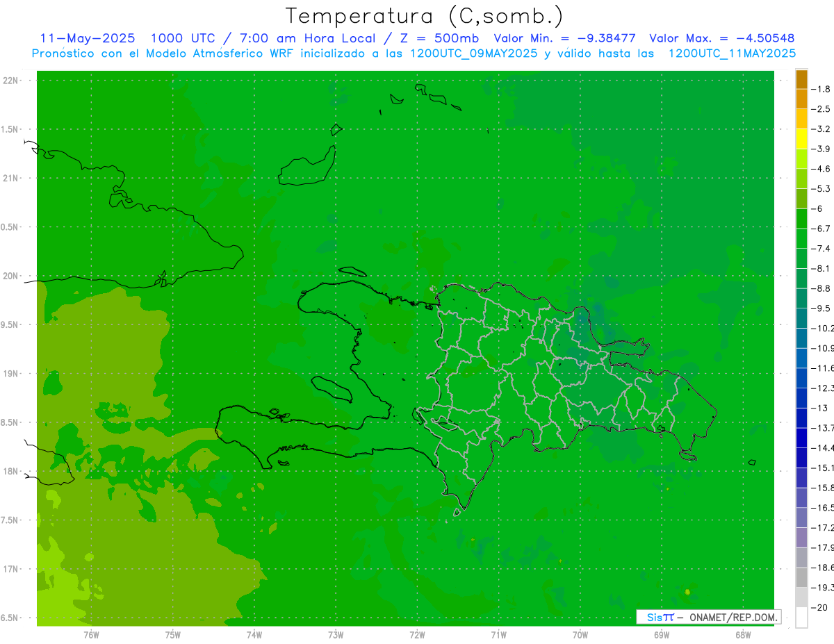
Task: Click the dark orange swatch above -1.8
Action: coord(801,80)
